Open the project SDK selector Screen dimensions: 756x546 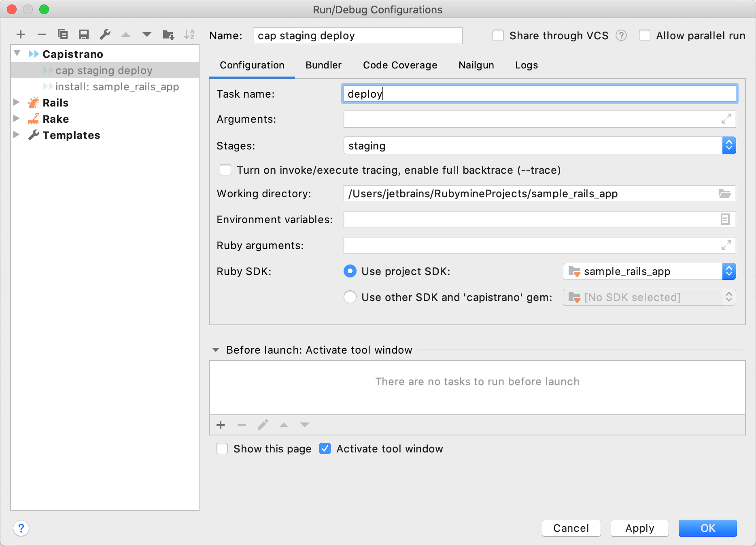pyautogui.click(x=729, y=271)
